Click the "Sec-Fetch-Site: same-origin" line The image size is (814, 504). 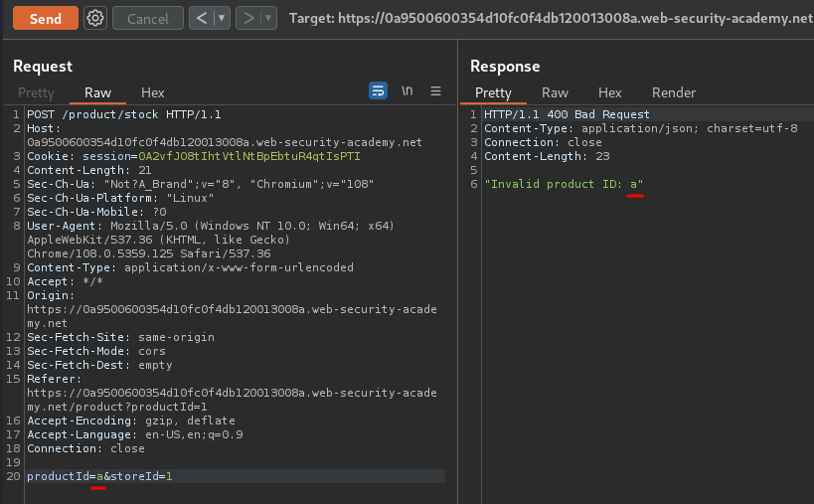120,337
